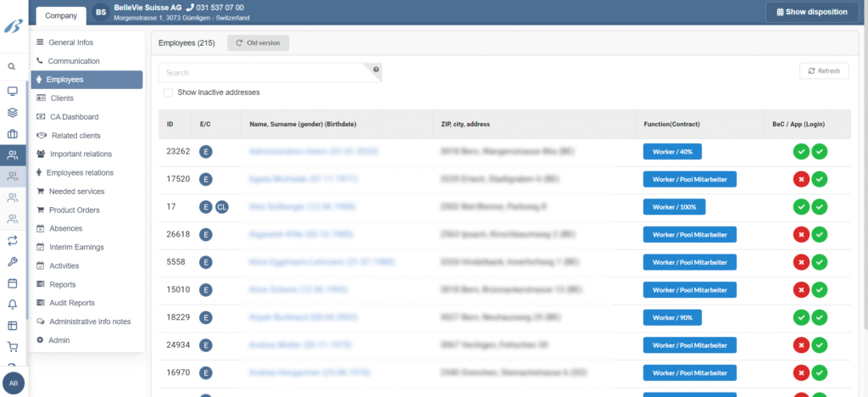Open the shopping cart icon in sidebar
Image resolution: width=868 pixels, height=397 pixels.
point(12,347)
